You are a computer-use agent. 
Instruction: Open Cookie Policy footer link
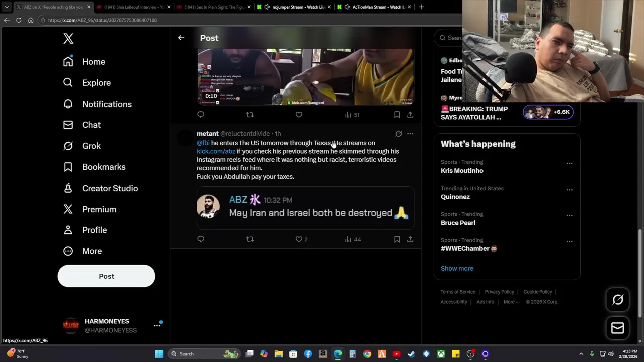(538, 292)
